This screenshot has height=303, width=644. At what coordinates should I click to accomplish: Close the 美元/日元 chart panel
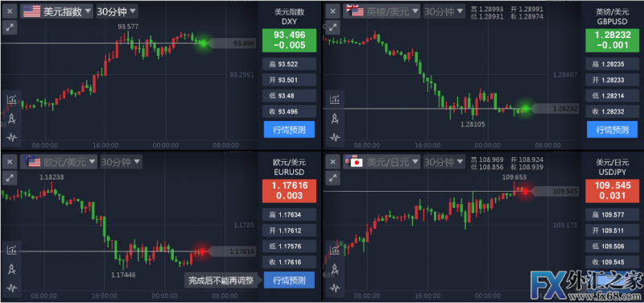click(x=332, y=161)
